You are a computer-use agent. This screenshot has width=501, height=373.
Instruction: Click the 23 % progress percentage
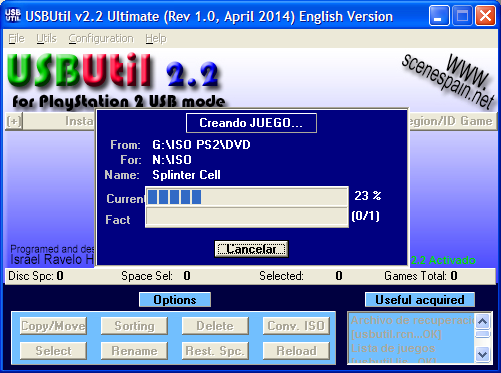368,196
